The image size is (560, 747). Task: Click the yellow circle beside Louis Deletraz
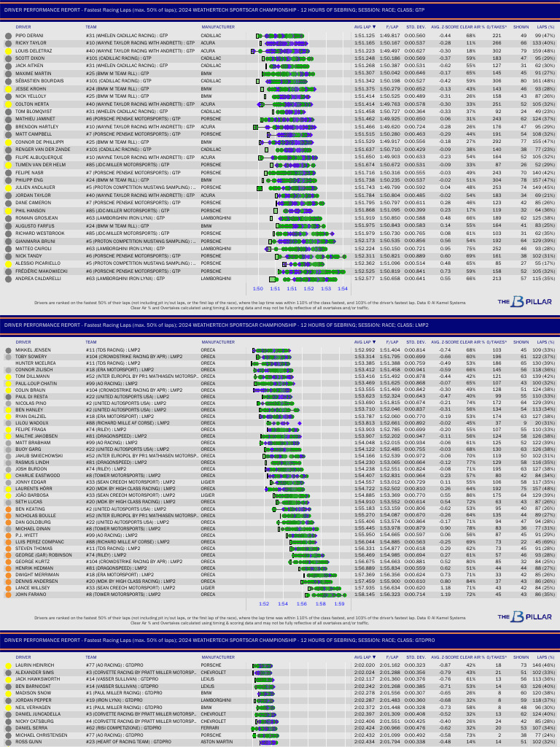(x=8, y=51)
